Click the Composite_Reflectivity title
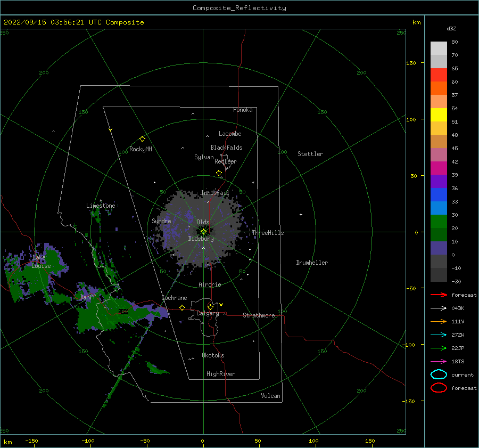 tap(240, 8)
